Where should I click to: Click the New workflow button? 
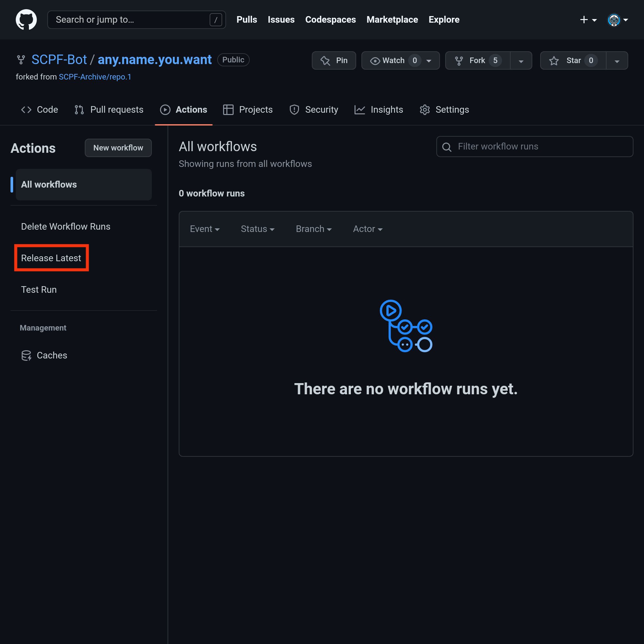tap(118, 148)
